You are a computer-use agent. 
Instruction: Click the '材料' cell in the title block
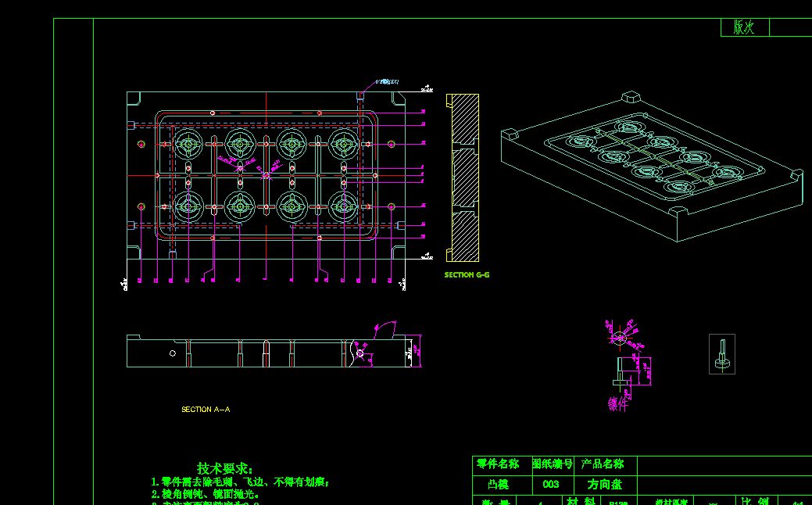pyautogui.click(x=581, y=500)
